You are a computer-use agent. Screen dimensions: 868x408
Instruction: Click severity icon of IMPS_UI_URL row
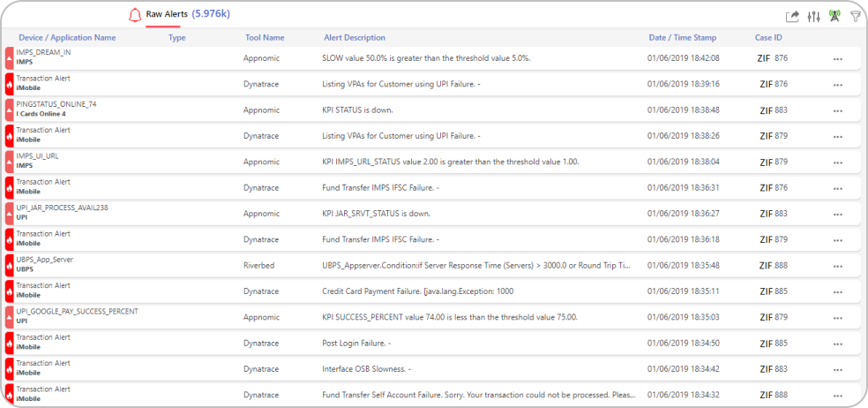(9, 162)
